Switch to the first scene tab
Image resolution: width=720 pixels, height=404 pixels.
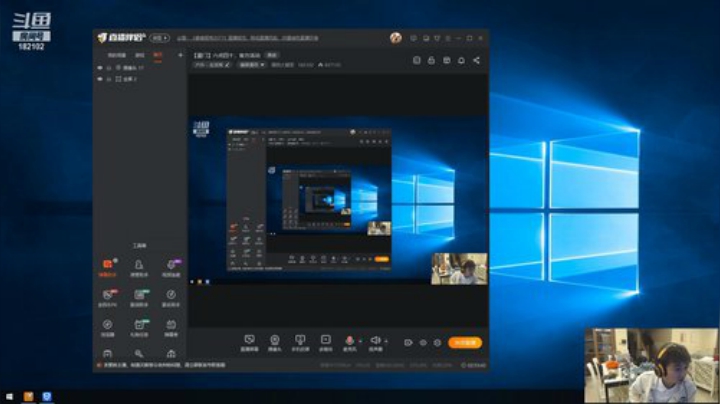click(x=117, y=55)
